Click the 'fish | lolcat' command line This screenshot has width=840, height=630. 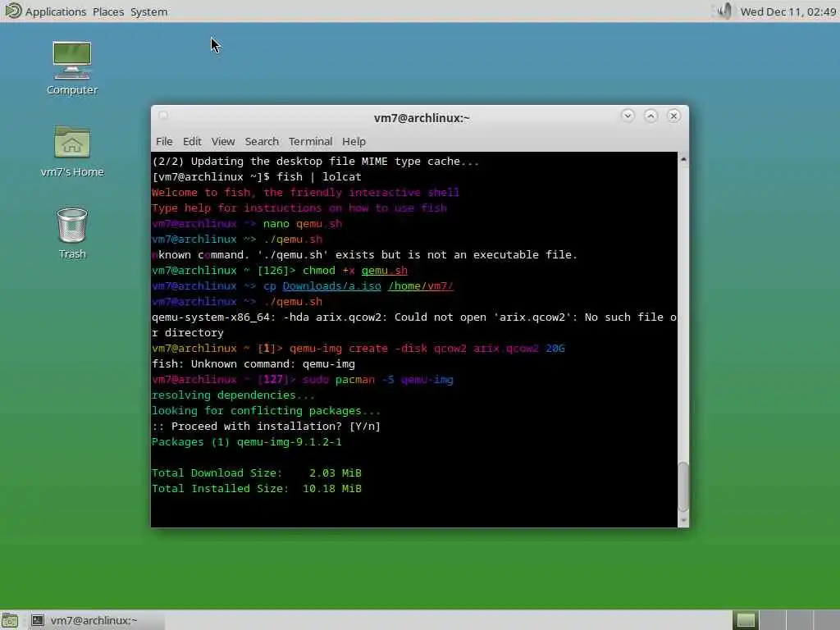[318, 177]
